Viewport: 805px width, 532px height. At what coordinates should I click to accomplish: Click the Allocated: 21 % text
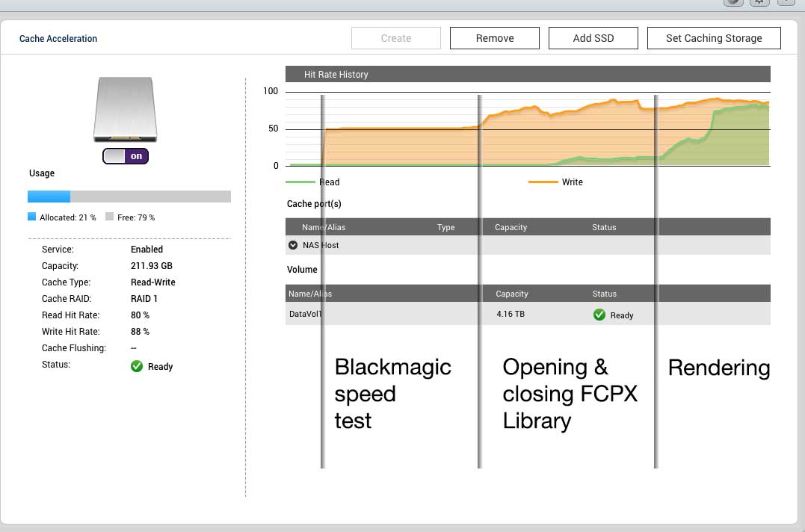point(68,217)
